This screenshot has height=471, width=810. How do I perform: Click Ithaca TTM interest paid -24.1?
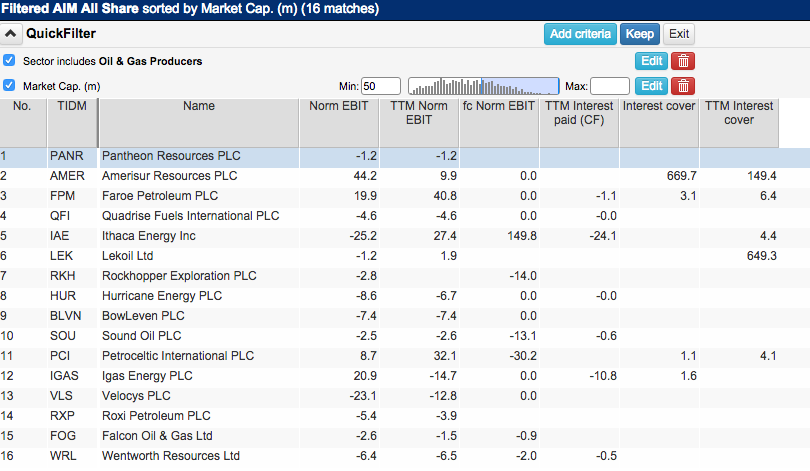pyautogui.click(x=603, y=236)
